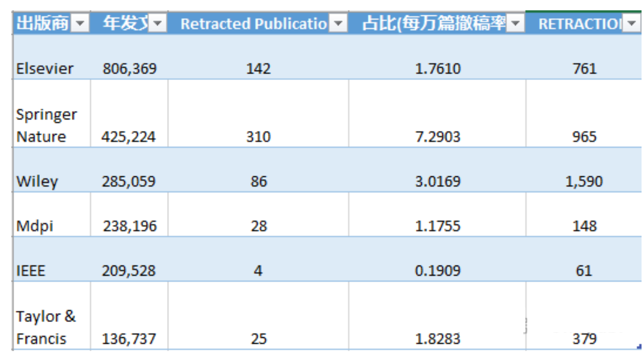644x352 pixels.
Task: Open the 年发文 column filter dropdown
Action: pyautogui.click(x=157, y=23)
